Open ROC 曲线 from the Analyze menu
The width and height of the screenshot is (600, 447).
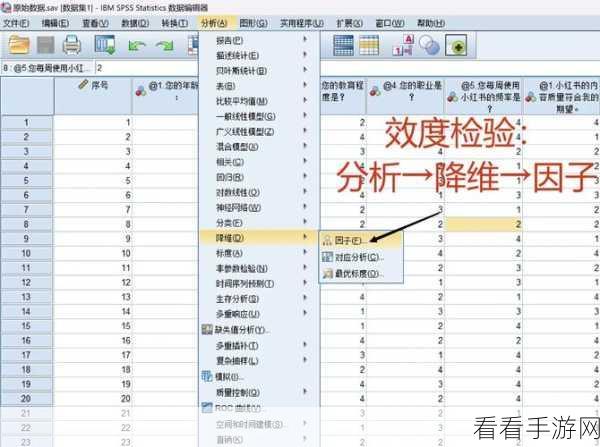(259, 408)
